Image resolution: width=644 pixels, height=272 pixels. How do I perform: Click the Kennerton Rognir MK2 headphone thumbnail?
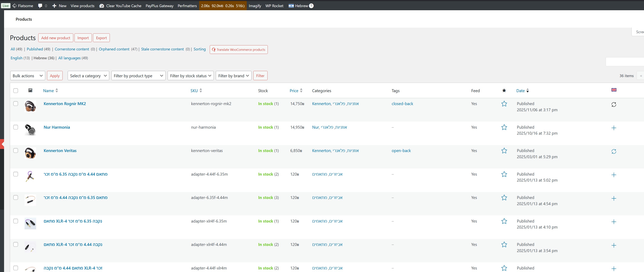coord(30,106)
